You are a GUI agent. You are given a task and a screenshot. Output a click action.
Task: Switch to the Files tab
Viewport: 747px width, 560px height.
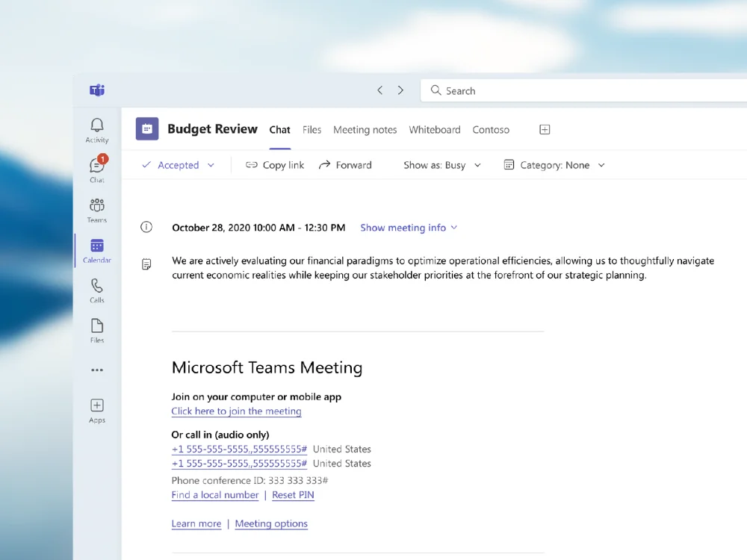click(311, 129)
